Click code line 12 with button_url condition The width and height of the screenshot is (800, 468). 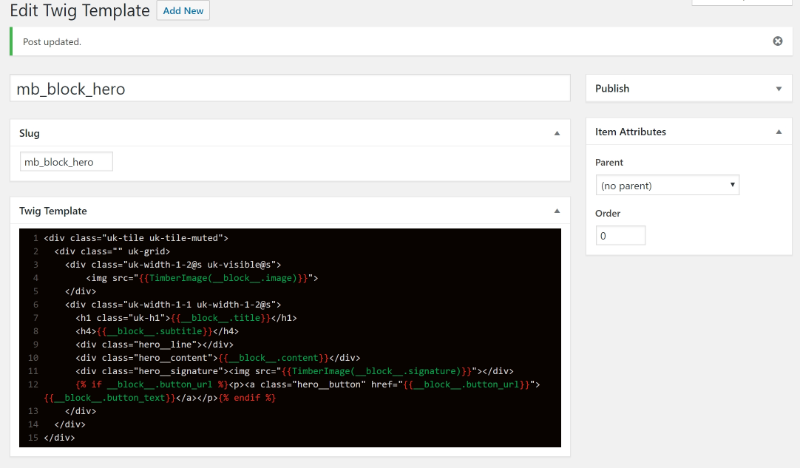click(x=308, y=384)
